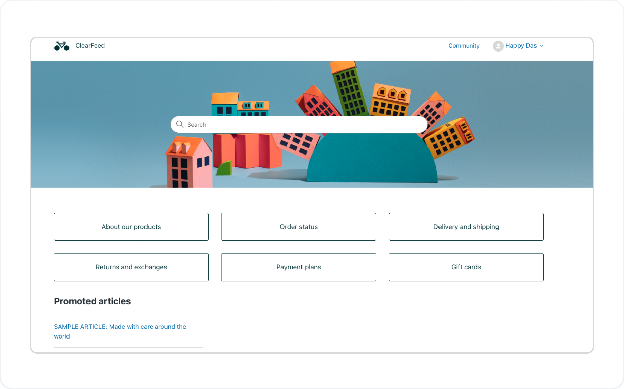This screenshot has width=624, height=389.
Task: Click the user avatar icon
Action: coord(498,46)
